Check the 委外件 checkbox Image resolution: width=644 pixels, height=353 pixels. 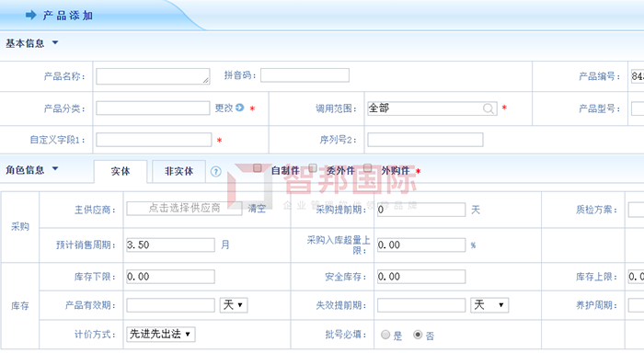(x=313, y=168)
